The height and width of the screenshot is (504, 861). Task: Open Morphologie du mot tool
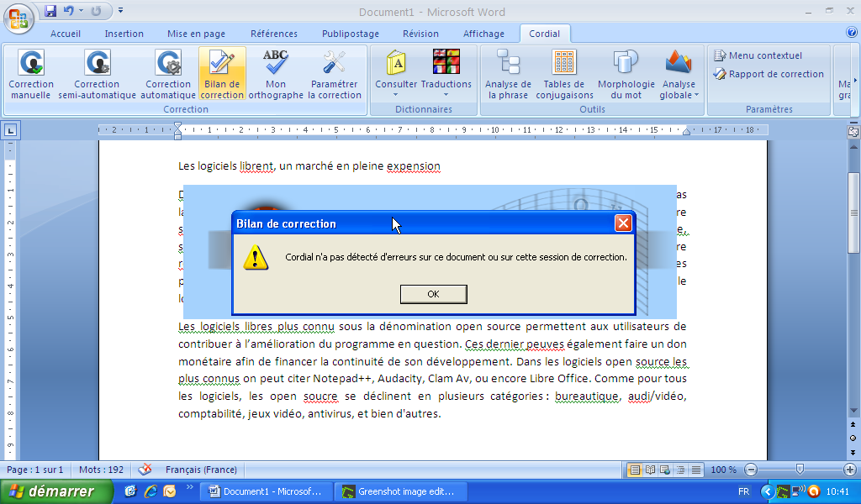(626, 74)
